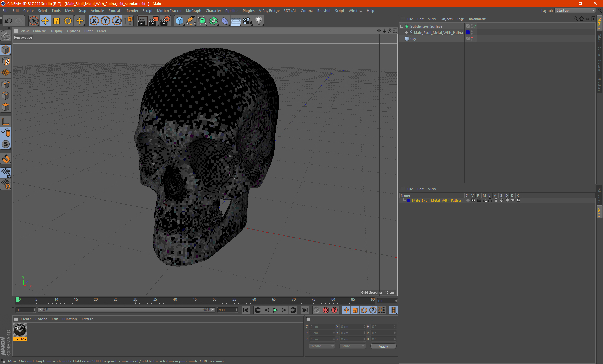This screenshot has width=603, height=364.
Task: Activate the Move tool
Action: (45, 21)
